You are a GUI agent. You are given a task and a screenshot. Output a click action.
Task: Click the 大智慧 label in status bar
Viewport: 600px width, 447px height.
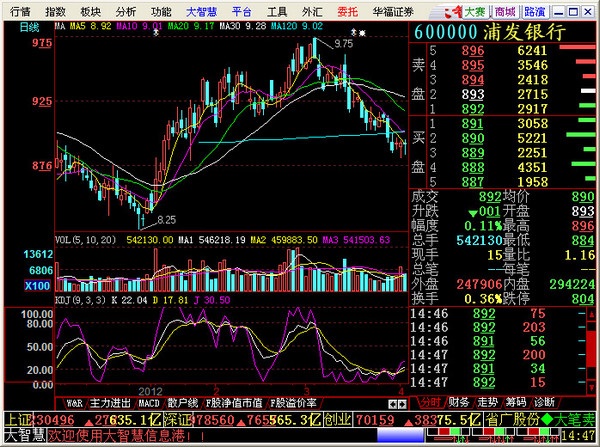pos(24,436)
